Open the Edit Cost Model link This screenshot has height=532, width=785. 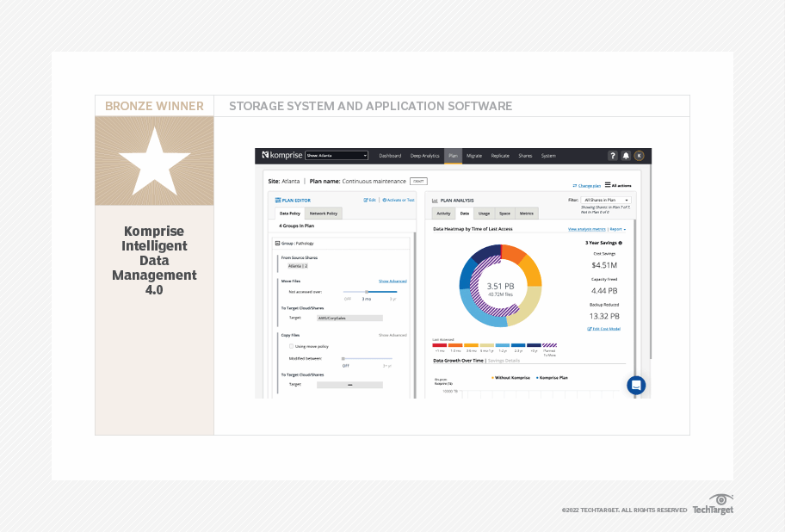(x=604, y=329)
